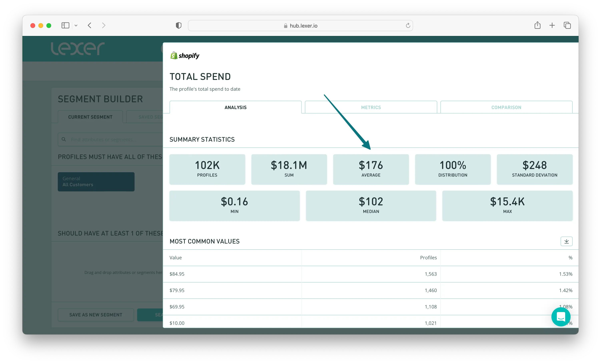
Task: Click the download icon for Most Common Values
Action: 566,241
